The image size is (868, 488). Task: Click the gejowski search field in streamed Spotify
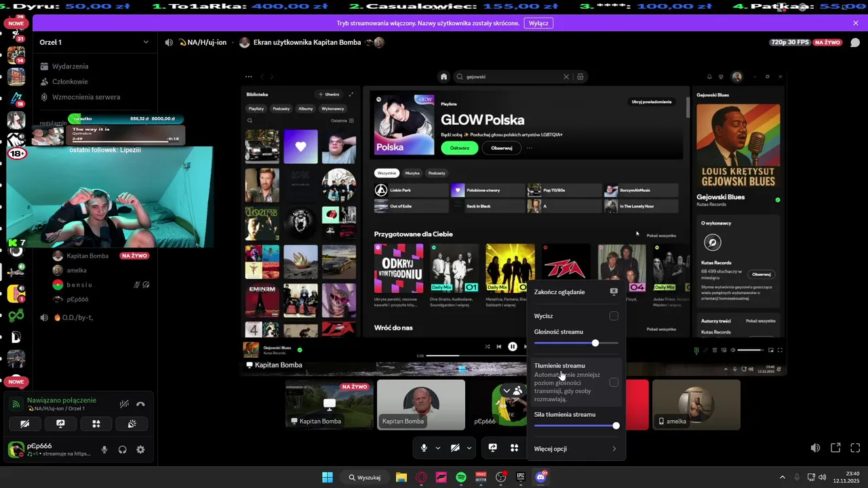[x=513, y=77]
